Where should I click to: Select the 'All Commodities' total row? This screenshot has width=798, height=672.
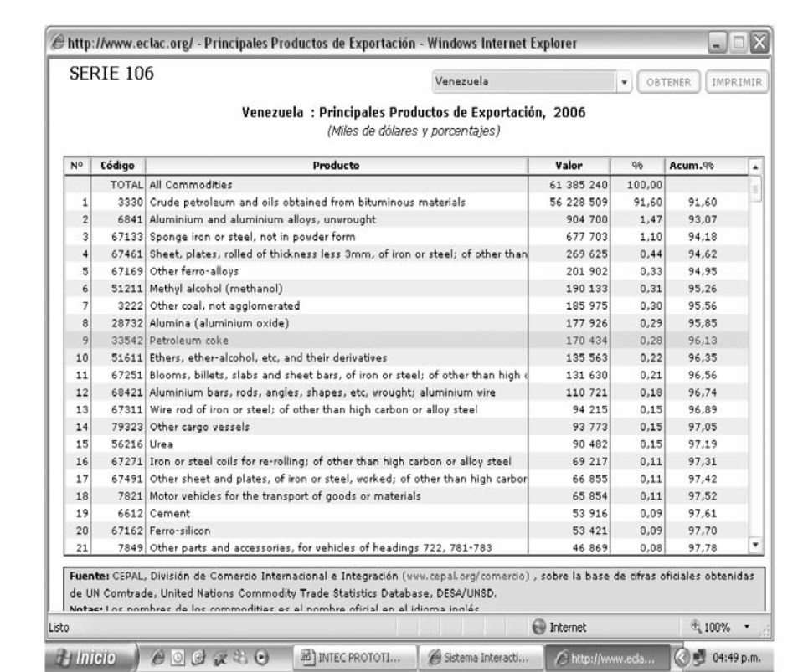coord(407,185)
